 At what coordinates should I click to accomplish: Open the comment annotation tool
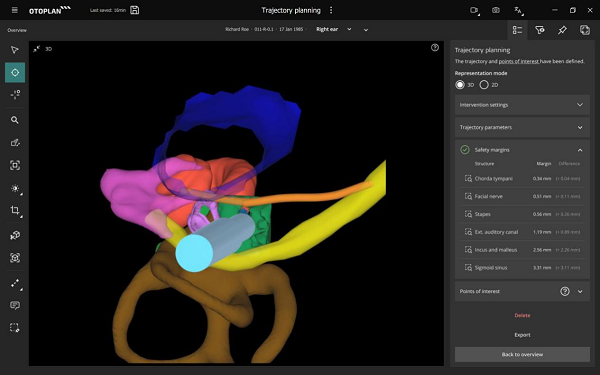pyautogui.click(x=15, y=305)
